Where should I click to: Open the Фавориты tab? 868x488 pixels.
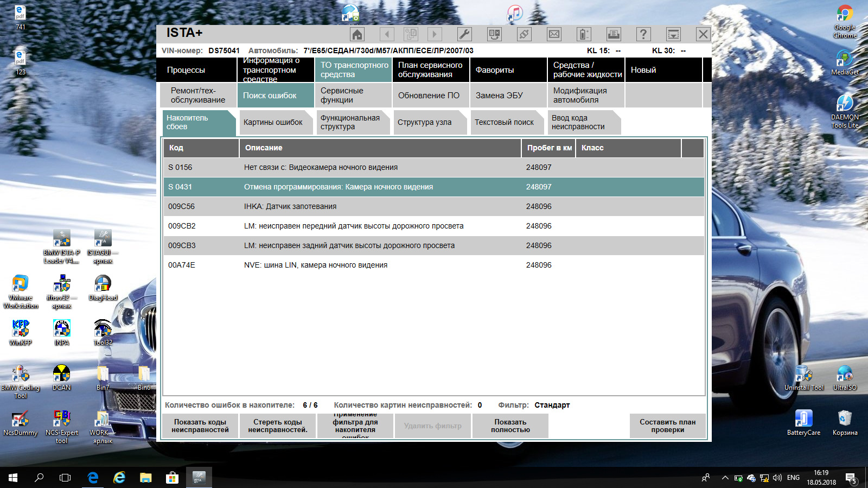pyautogui.click(x=508, y=70)
